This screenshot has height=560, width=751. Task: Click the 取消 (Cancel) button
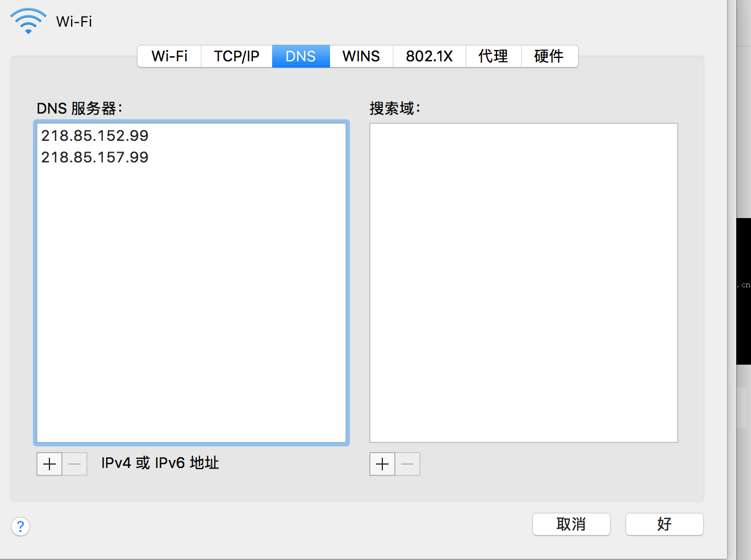click(571, 524)
